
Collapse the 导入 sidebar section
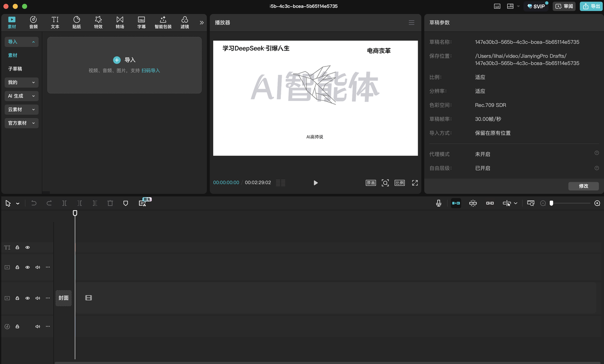tap(22, 42)
